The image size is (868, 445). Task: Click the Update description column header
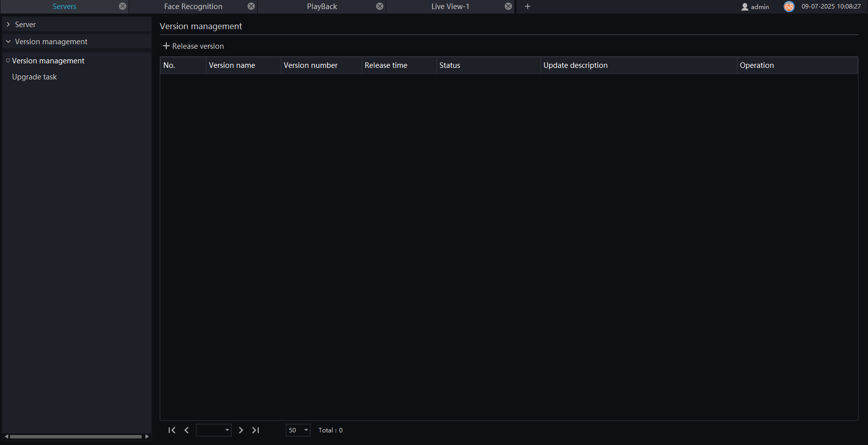[639, 65]
